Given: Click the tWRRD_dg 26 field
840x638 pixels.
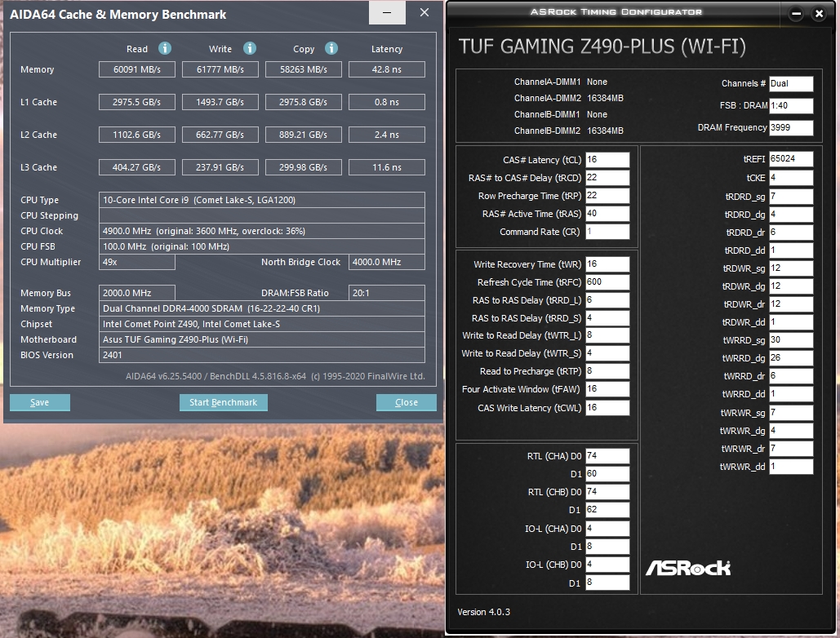Looking at the screenshot, I should [791, 358].
